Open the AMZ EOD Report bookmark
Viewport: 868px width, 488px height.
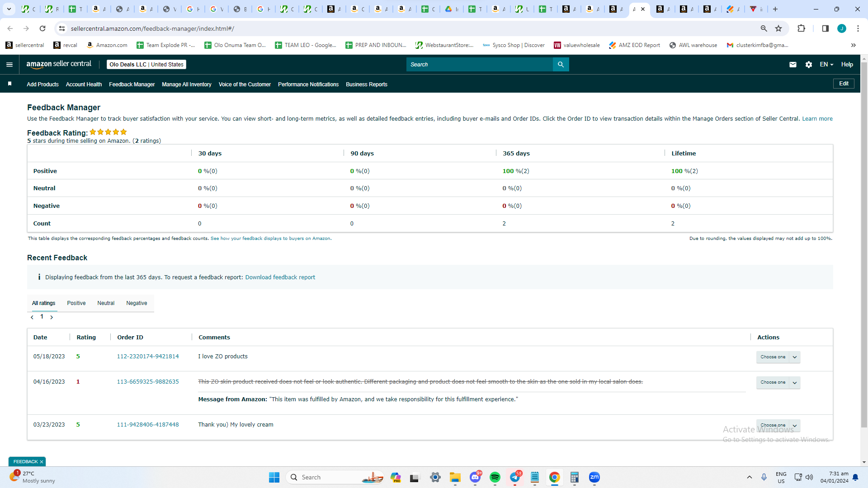tap(634, 45)
